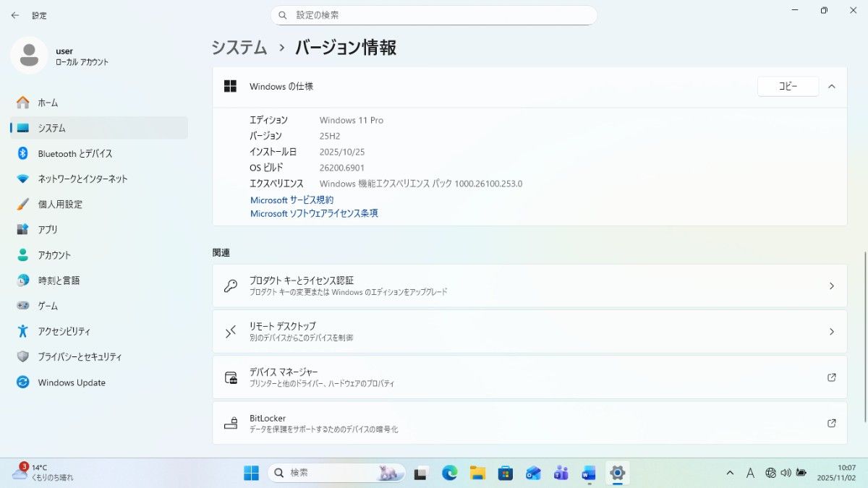Click the 時刻と言語 globe clock icon
Screen dimensions: 868x488
point(23,281)
